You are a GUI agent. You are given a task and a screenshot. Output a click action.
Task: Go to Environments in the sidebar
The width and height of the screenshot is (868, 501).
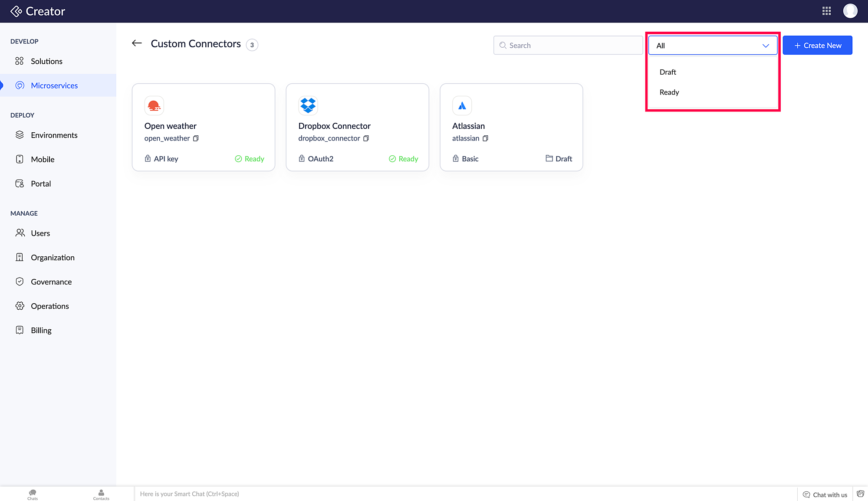click(54, 135)
